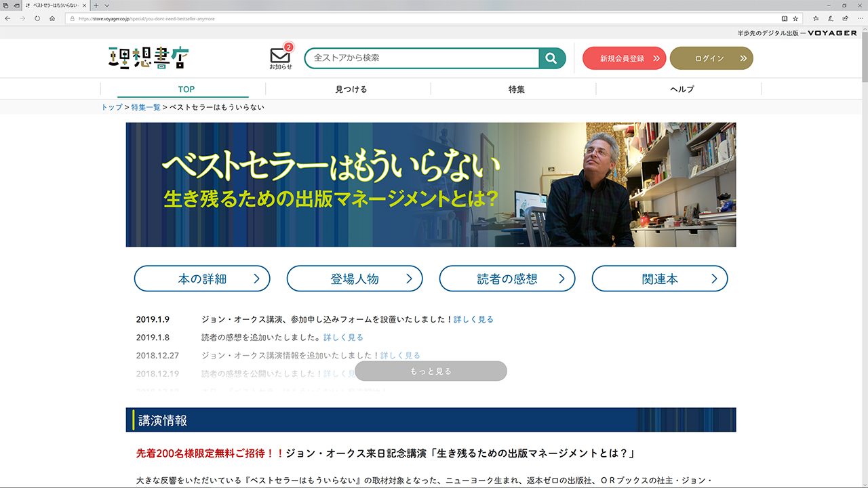Open the 特集 navigation tab

click(517, 89)
